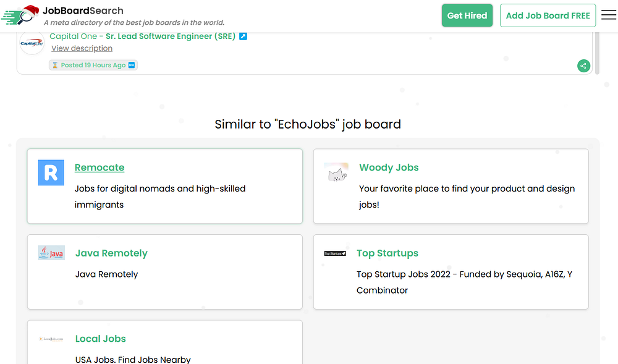Open the Sr. Lead Software Engineer job link
This screenshot has height=364, width=618.
pos(170,36)
